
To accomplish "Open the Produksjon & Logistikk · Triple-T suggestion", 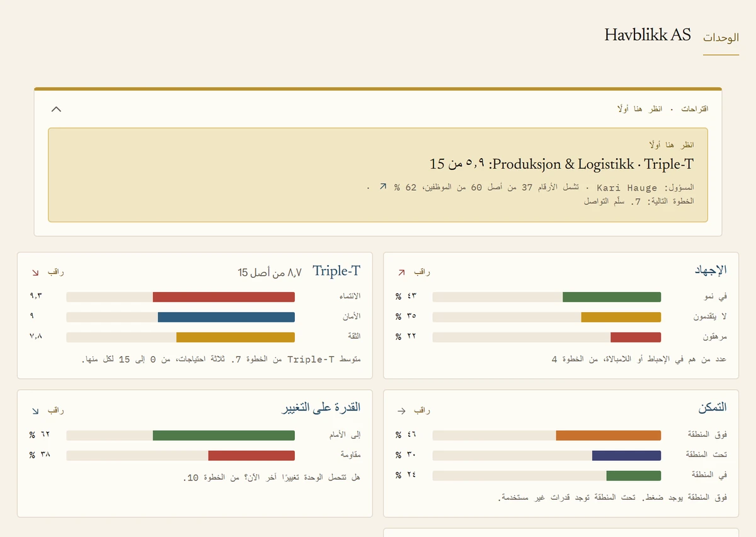I will pos(378,175).
